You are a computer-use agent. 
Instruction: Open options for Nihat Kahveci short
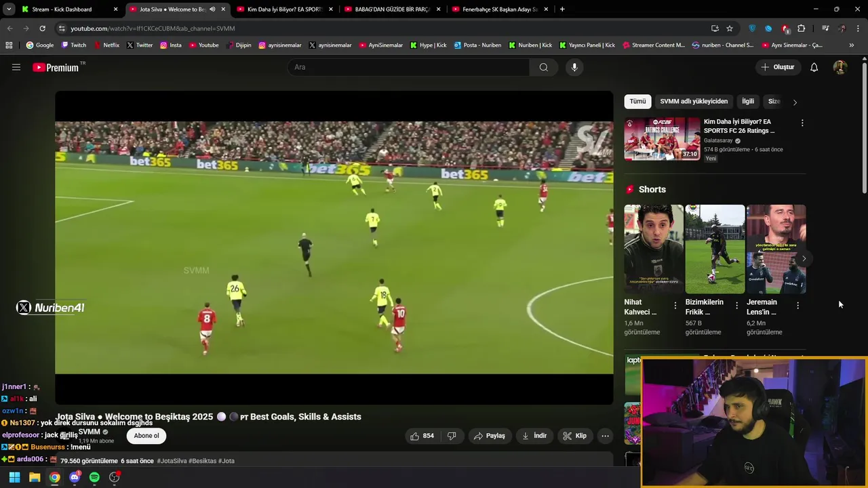click(x=675, y=306)
